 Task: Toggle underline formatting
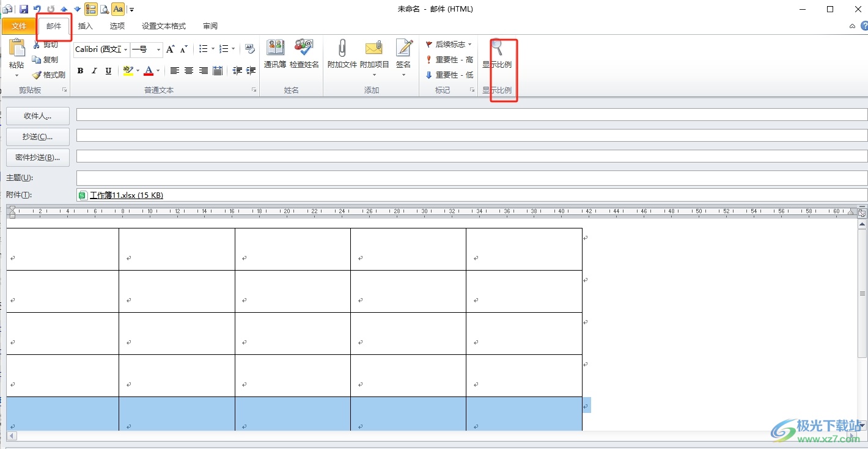[x=108, y=71]
